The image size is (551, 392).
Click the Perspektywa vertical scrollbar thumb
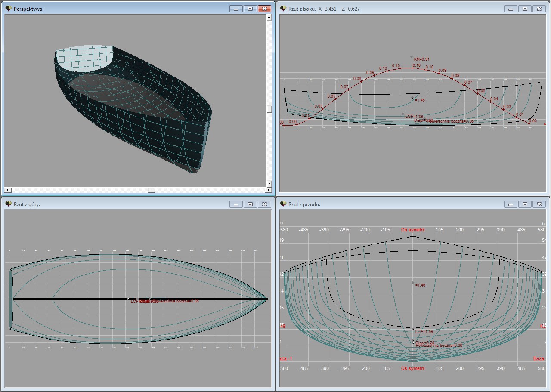[269, 109]
